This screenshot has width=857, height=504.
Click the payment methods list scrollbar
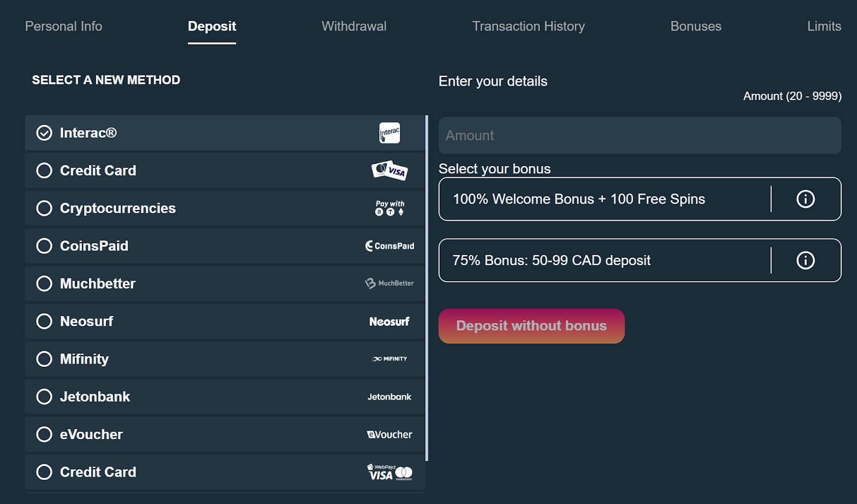click(x=427, y=288)
